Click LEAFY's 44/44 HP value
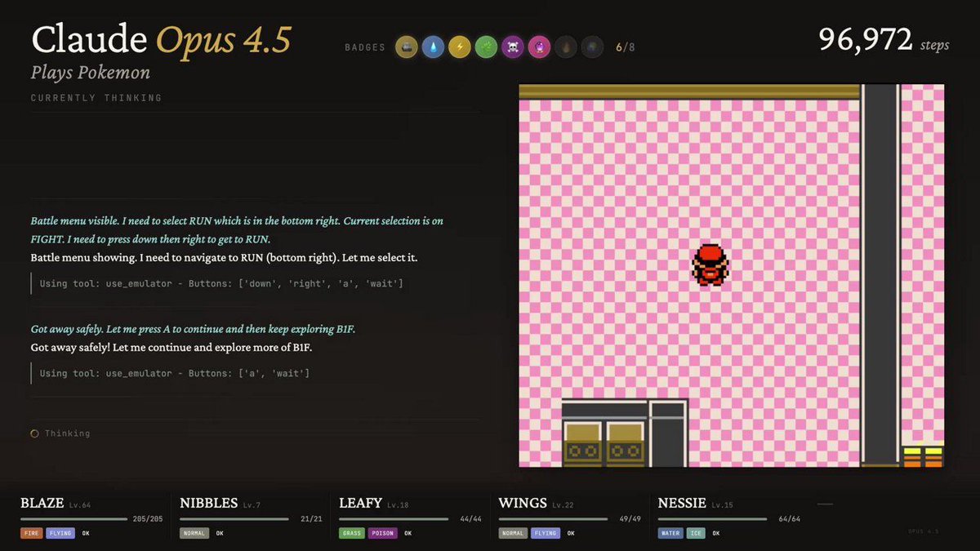Image resolution: width=980 pixels, height=551 pixels. tap(471, 519)
